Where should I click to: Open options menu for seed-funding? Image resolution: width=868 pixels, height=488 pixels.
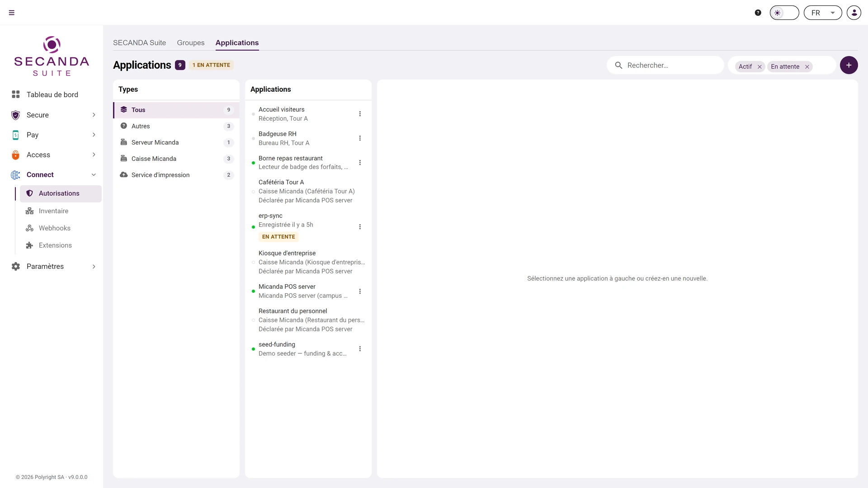click(360, 349)
